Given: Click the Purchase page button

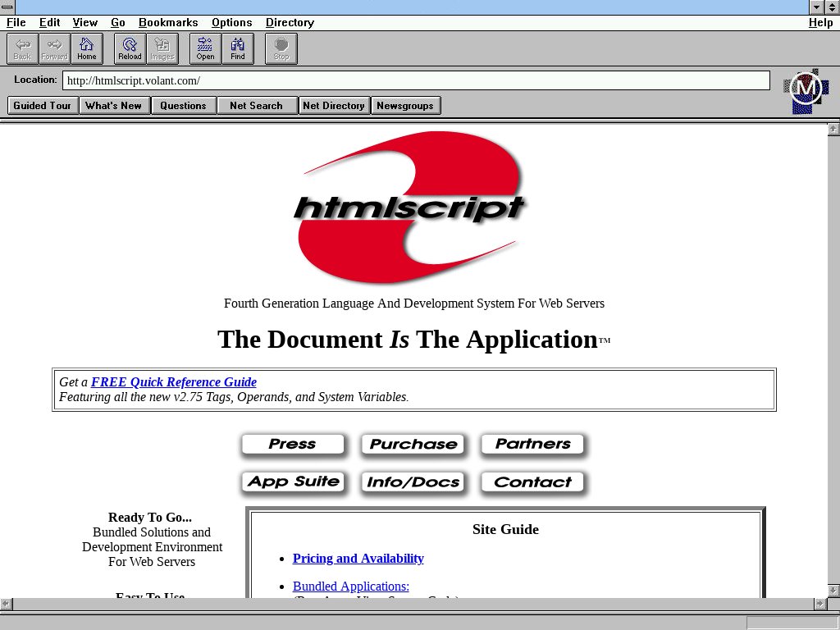Looking at the screenshot, I should click(413, 444).
